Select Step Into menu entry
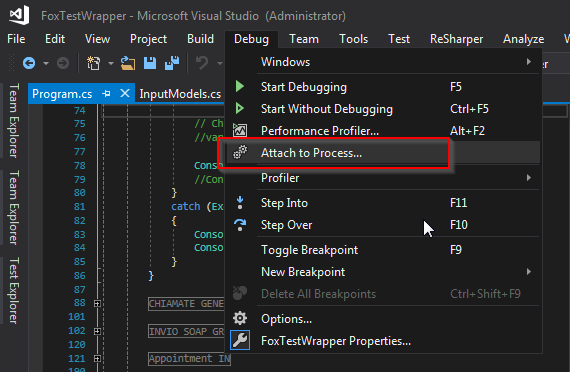The width and height of the screenshot is (570, 372). (384, 203)
